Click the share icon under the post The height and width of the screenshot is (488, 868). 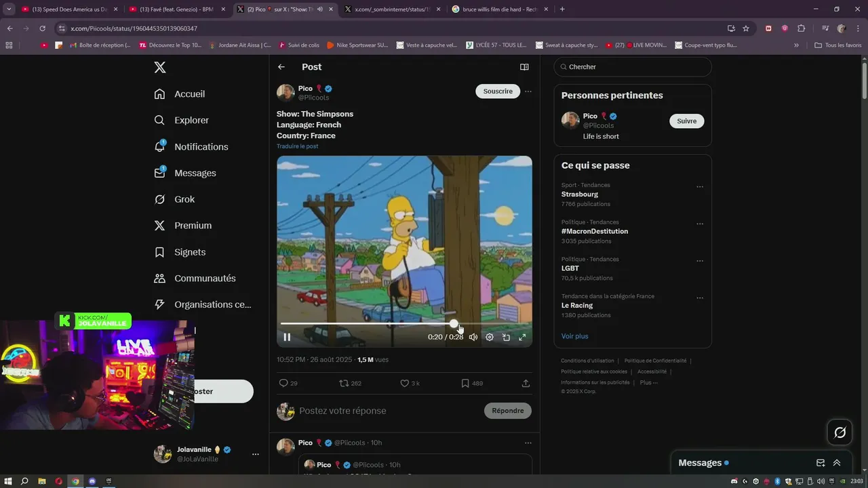(x=526, y=383)
